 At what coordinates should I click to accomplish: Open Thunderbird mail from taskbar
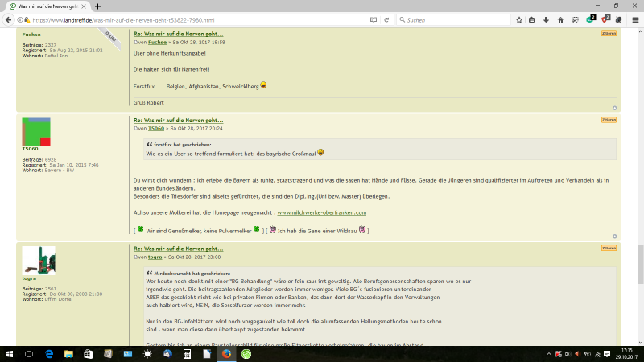tap(167, 354)
